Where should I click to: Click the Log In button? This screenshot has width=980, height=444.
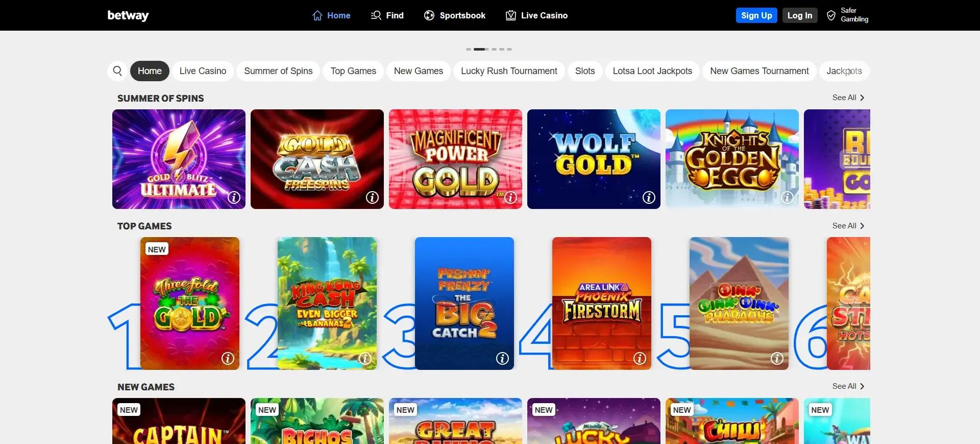[x=800, y=15]
